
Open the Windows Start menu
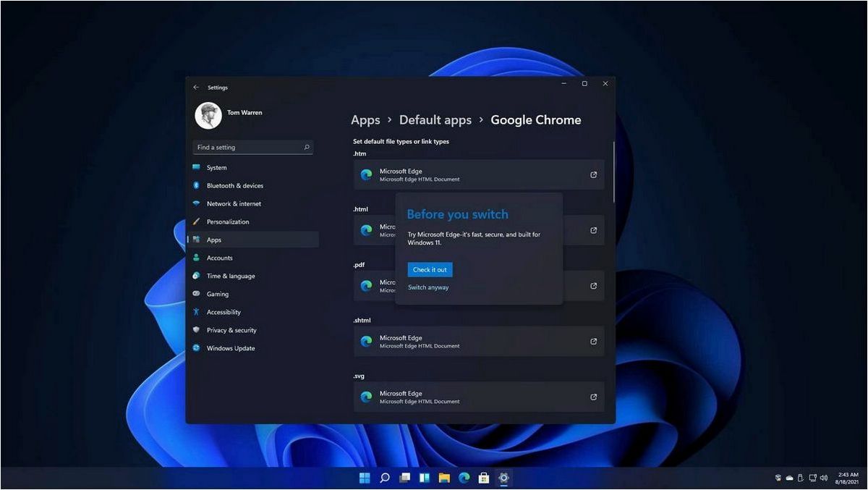coord(365,478)
